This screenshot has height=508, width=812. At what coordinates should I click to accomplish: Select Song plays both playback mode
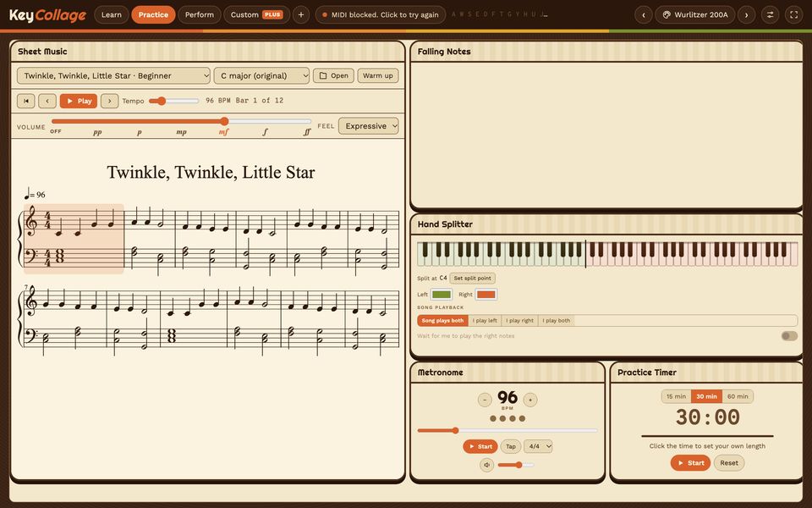point(442,321)
